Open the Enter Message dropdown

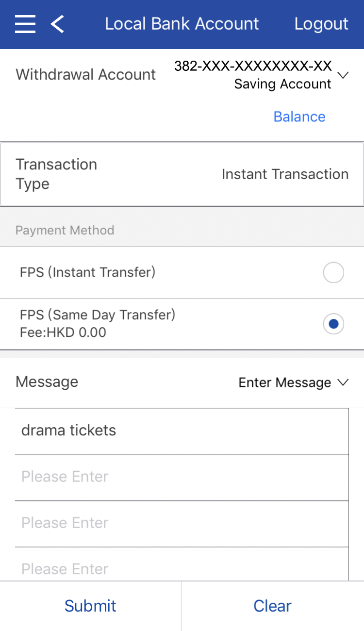point(285,382)
